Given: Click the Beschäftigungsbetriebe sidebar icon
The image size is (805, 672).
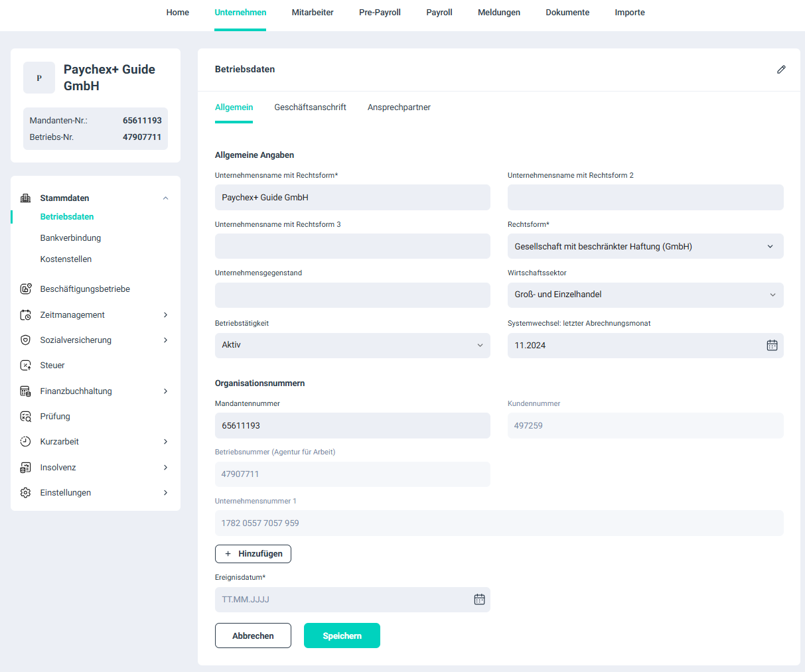Looking at the screenshot, I should 26,289.
